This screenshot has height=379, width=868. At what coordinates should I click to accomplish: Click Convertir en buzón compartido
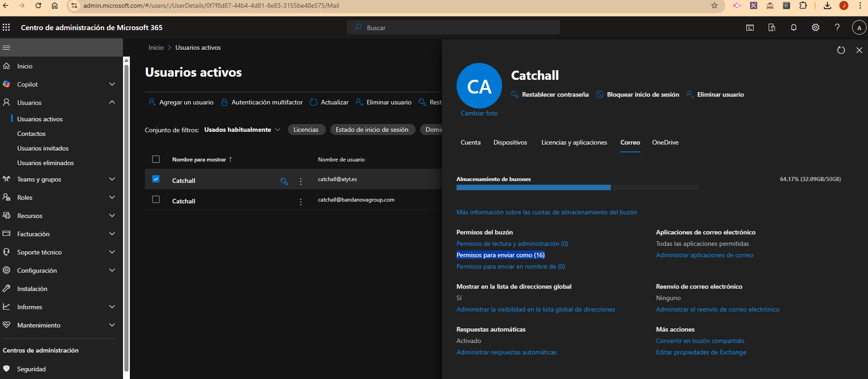pyautogui.click(x=700, y=341)
